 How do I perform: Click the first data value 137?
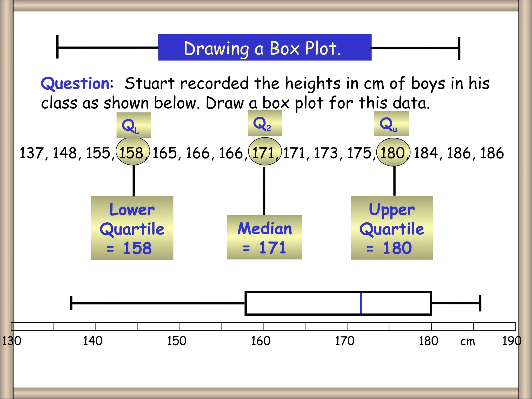pos(31,153)
